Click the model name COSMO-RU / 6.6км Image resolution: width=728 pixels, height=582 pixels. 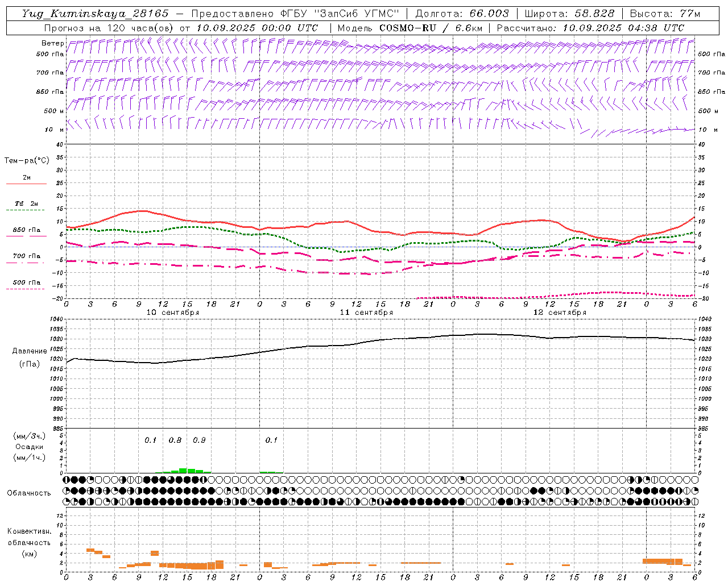tap(431, 28)
